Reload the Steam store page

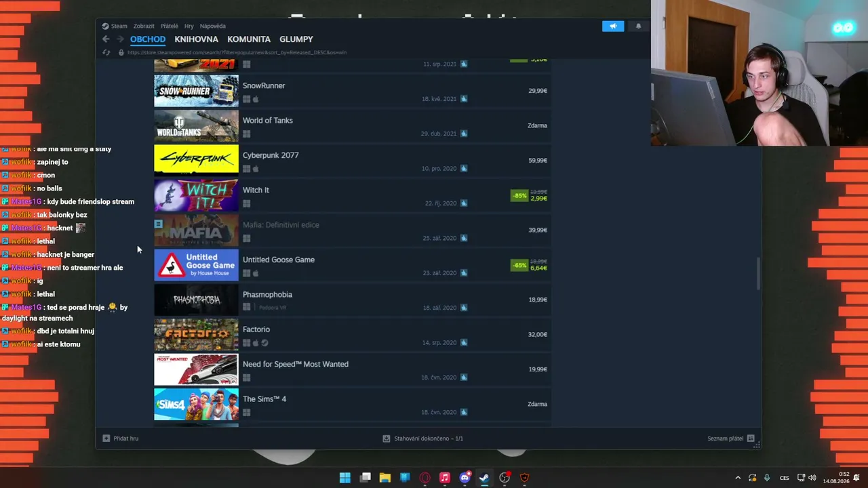point(106,52)
